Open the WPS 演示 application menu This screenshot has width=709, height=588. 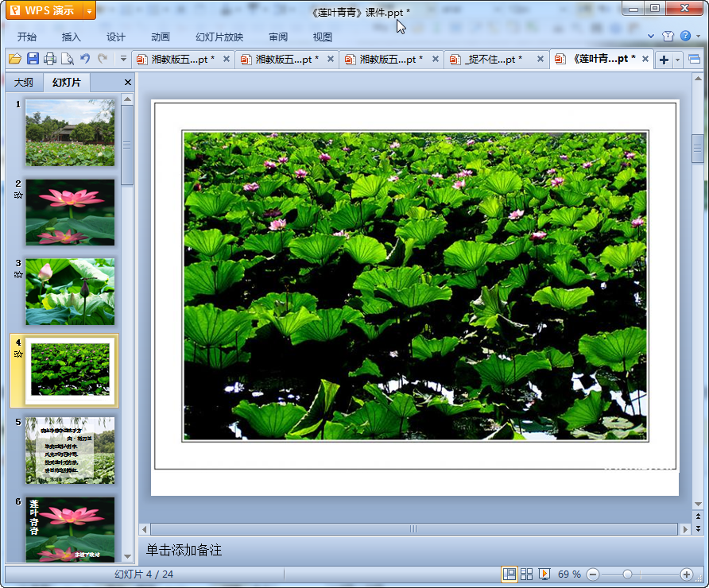point(45,10)
